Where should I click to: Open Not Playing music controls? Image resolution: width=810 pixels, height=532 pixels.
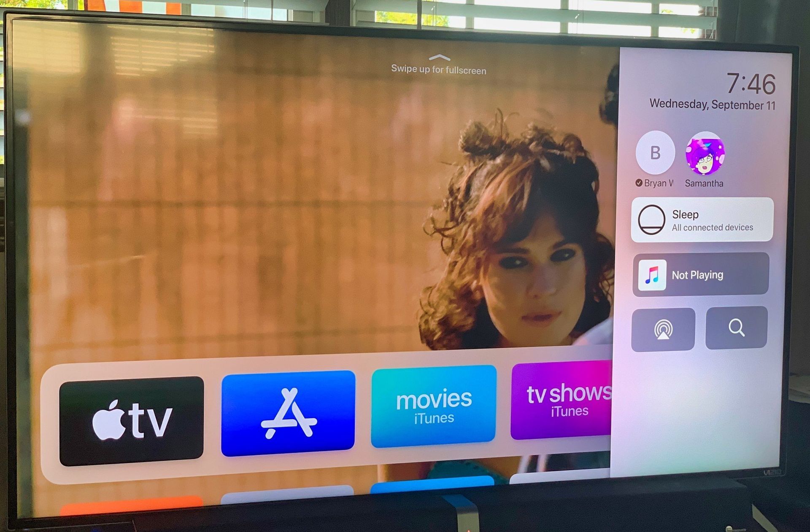click(x=702, y=274)
